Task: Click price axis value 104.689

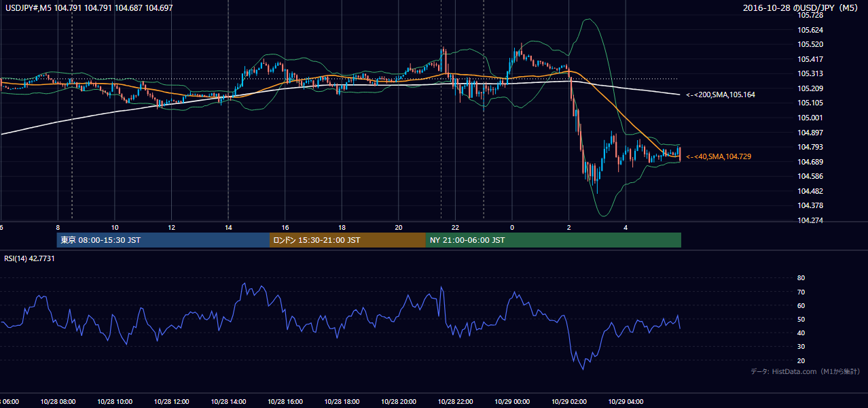Action: pos(810,162)
